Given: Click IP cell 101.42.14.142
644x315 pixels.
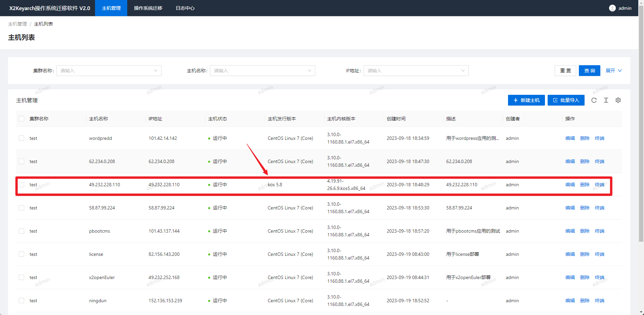Looking at the screenshot, I should (163, 138).
